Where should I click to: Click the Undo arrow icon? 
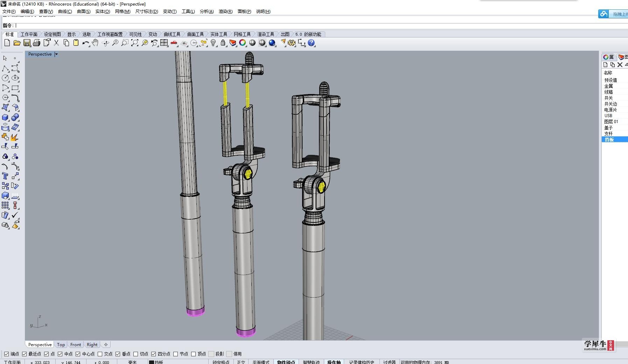coord(86,43)
